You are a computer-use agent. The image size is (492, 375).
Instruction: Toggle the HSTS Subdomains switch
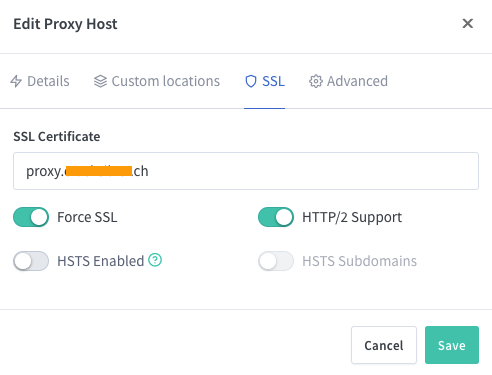(276, 261)
